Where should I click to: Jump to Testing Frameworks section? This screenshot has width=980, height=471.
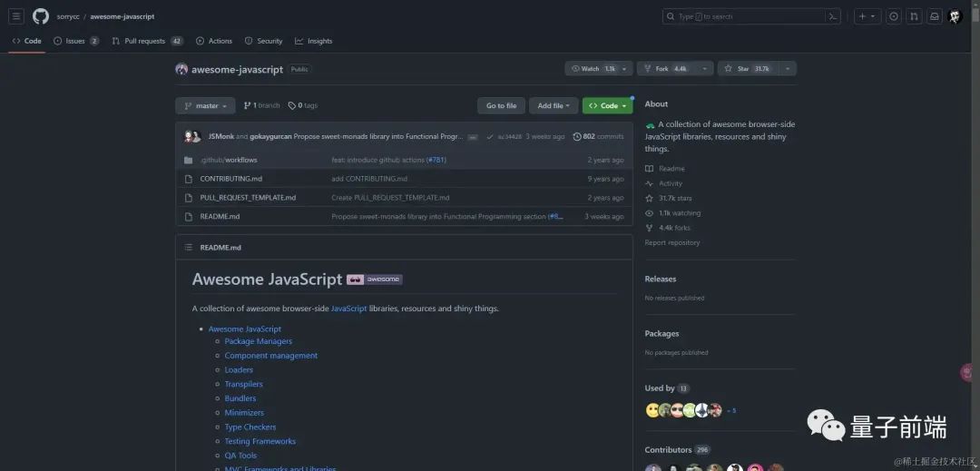(260, 441)
